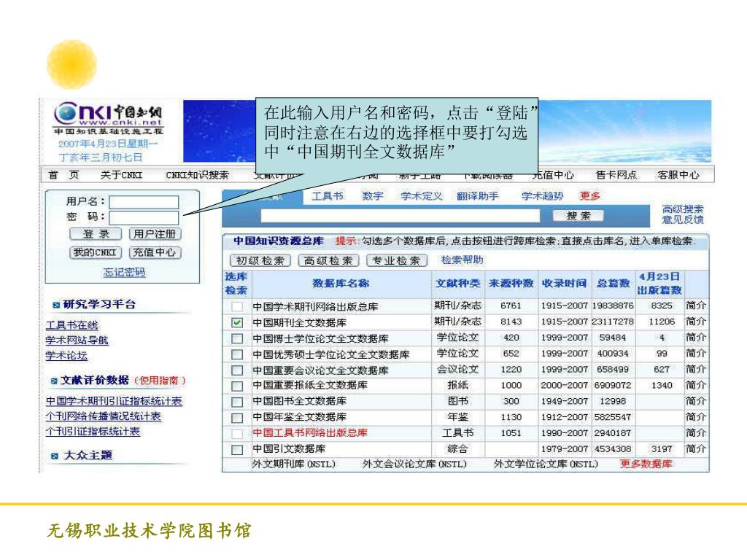Open the 忘记密码 link
This screenshot has width=747, height=560.
(x=124, y=273)
